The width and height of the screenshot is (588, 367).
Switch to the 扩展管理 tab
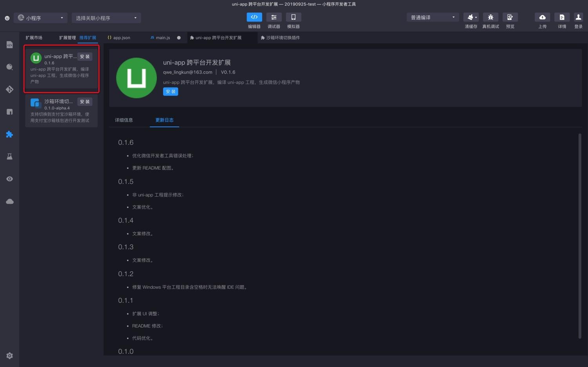tap(67, 38)
